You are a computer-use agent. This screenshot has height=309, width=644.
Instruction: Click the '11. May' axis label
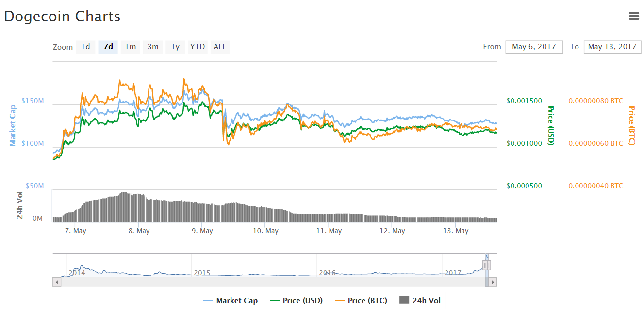(329, 231)
